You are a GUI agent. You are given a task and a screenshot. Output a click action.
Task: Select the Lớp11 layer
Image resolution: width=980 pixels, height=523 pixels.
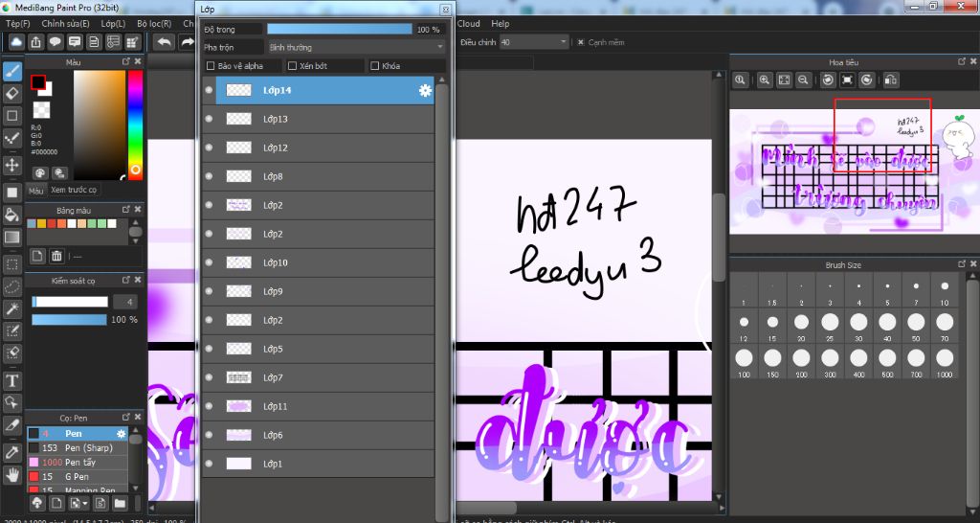coord(319,406)
